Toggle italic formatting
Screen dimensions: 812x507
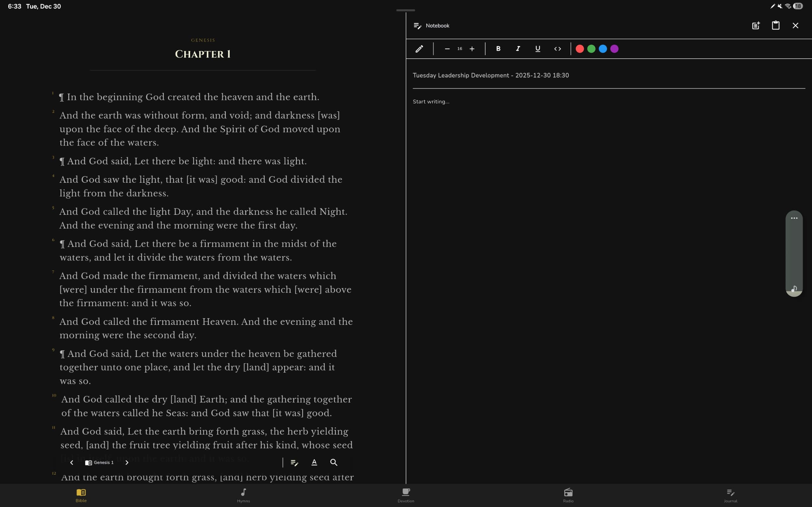coord(518,49)
